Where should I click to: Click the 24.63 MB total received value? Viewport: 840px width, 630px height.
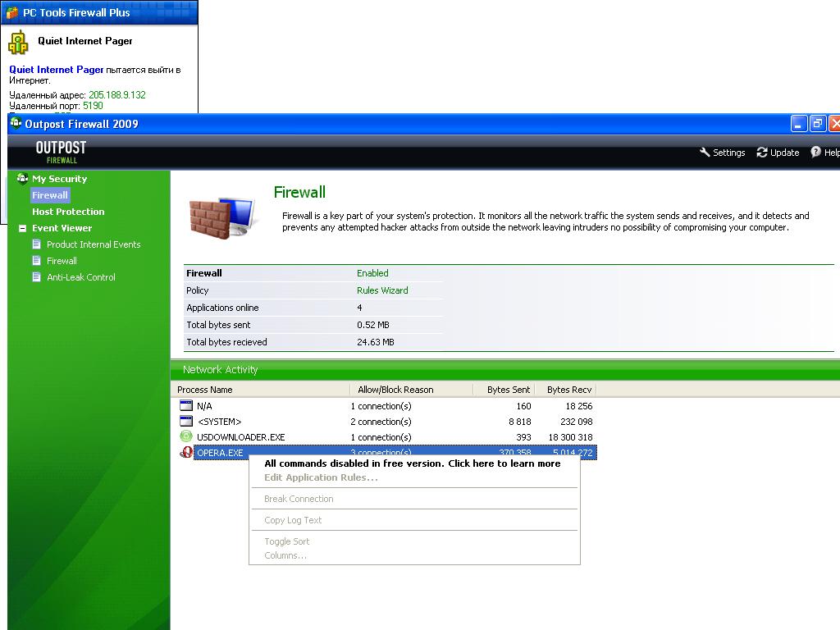376,342
